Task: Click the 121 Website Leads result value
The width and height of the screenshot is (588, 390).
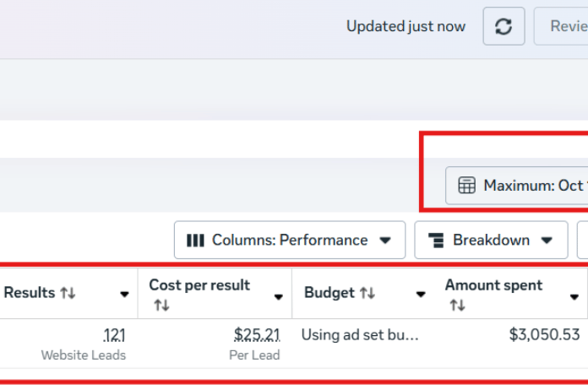Action: click(113, 335)
